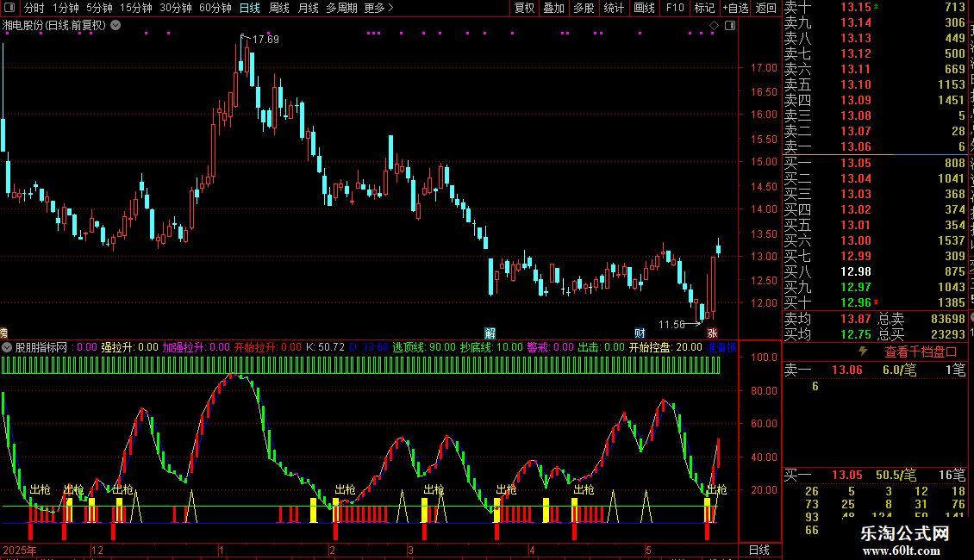Select the 买十 12.96 order row
The image size is (974, 560).
[875, 302]
